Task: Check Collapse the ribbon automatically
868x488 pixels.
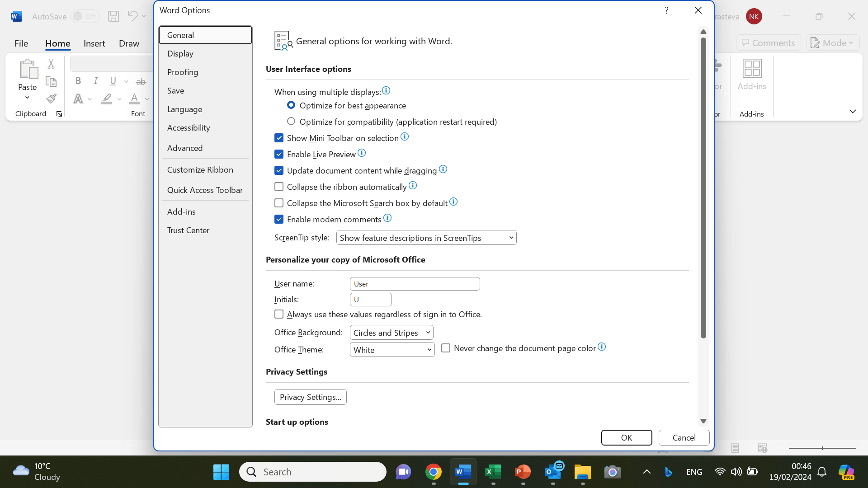Action: (279, 187)
